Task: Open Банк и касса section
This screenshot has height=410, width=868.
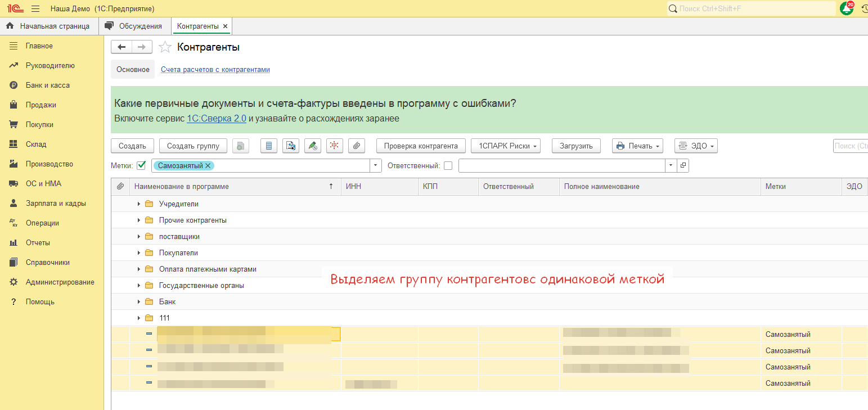Action: (47, 85)
